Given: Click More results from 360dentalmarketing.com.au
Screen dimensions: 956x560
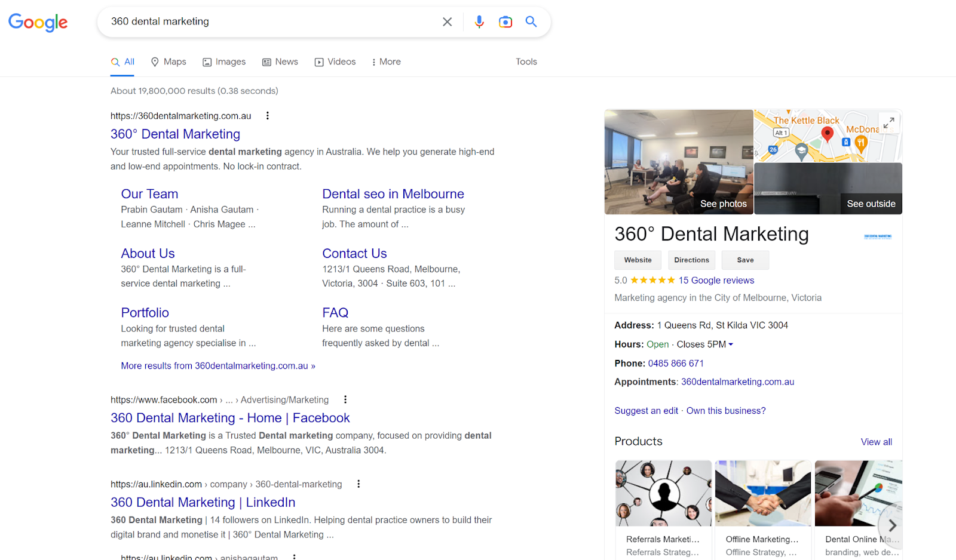Looking at the screenshot, I should coord(218,366).
